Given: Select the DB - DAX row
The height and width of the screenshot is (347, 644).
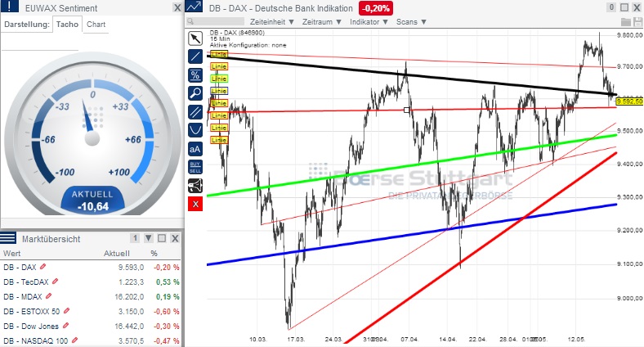Looking at the screenshot, I should [x=91, y=268].
